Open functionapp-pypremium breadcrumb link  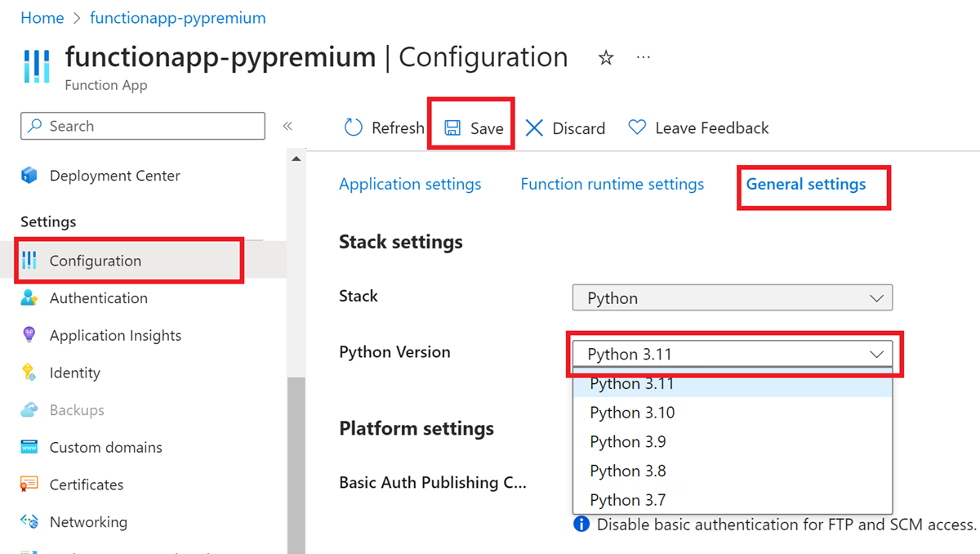177,18
